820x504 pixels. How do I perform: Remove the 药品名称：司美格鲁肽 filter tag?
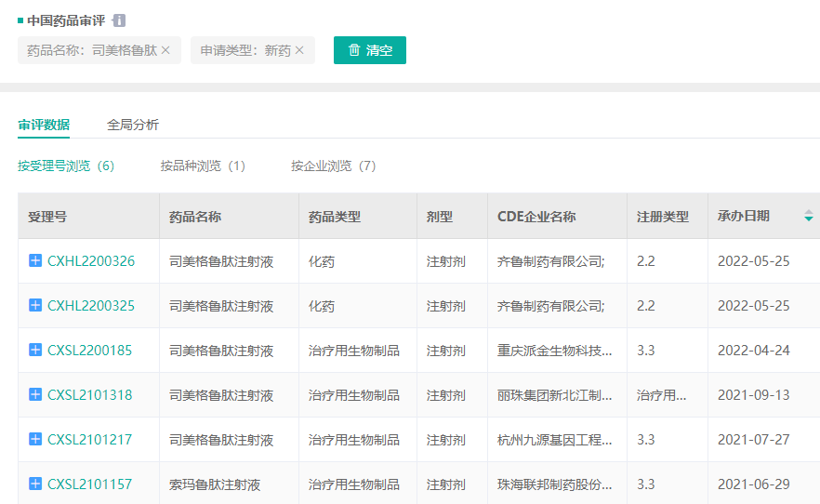165,50
